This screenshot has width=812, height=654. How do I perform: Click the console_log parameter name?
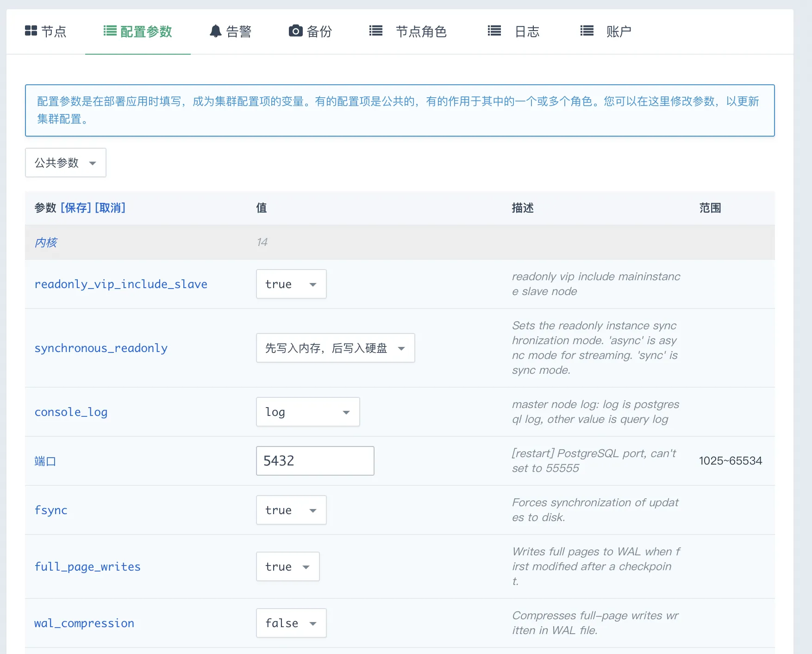(x=71, y=412)
